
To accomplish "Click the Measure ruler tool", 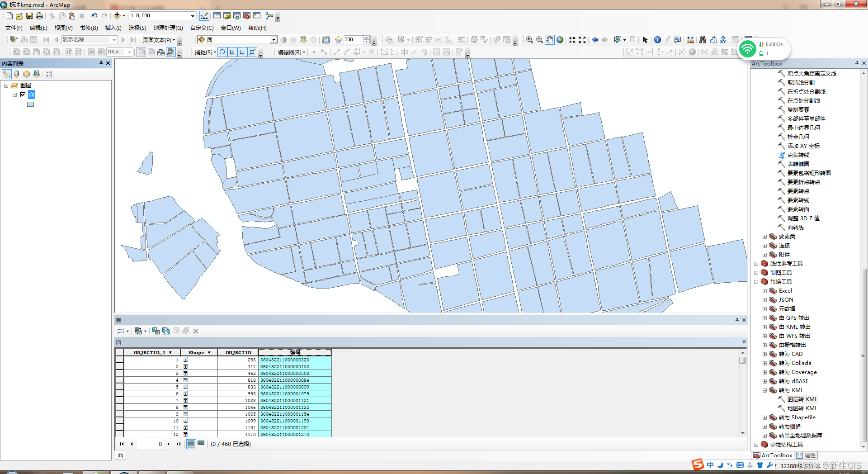I will [x=690, y=40].
